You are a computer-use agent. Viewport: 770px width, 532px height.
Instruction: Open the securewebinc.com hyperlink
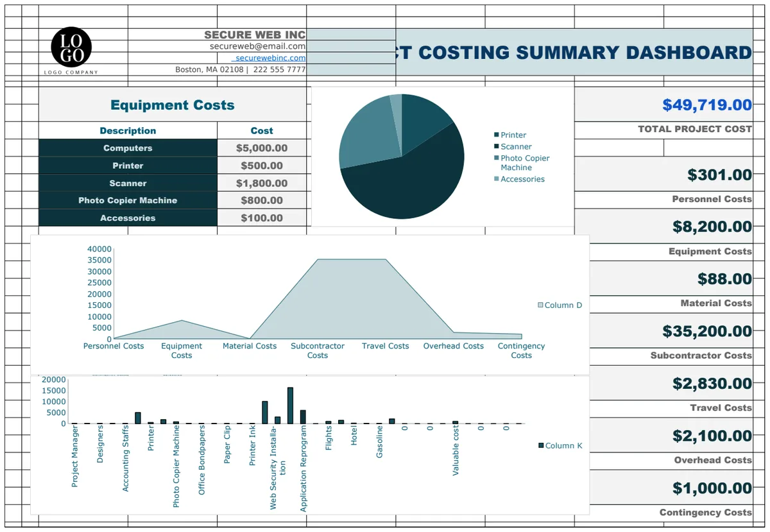click(x=270, y=58)
